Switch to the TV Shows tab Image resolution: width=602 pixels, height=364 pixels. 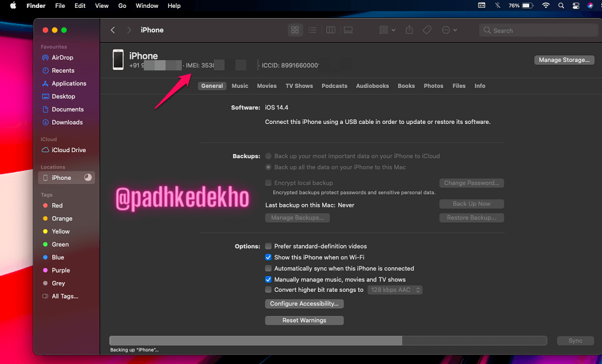point(299,86)
